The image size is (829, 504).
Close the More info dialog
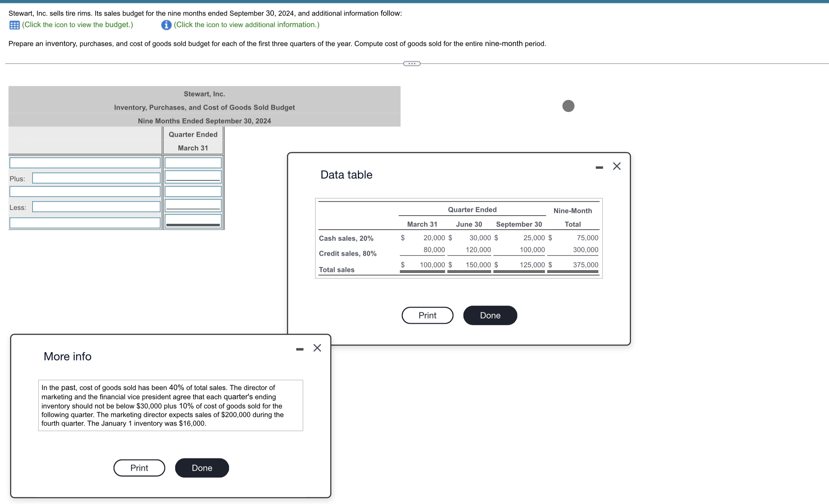coord(317,348)
